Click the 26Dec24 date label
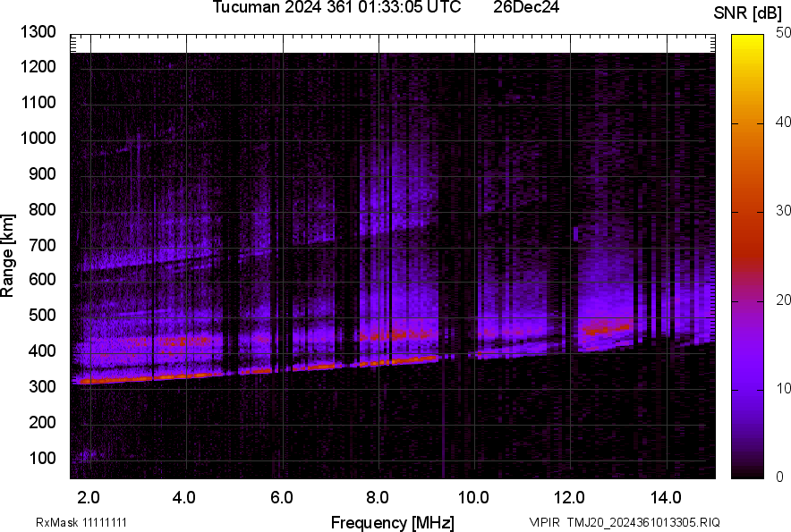791x532 pixels. click(529, 8)
